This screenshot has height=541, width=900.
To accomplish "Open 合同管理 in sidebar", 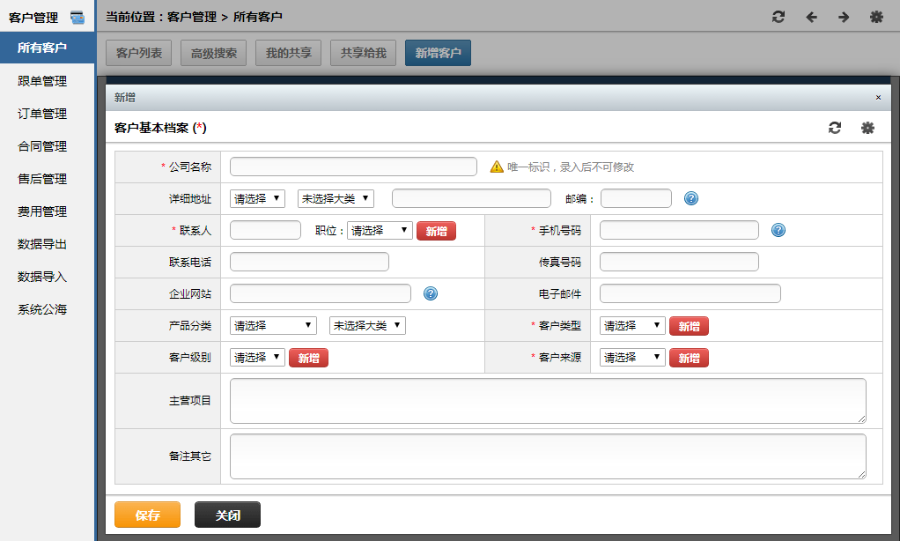I will point(42,146).
